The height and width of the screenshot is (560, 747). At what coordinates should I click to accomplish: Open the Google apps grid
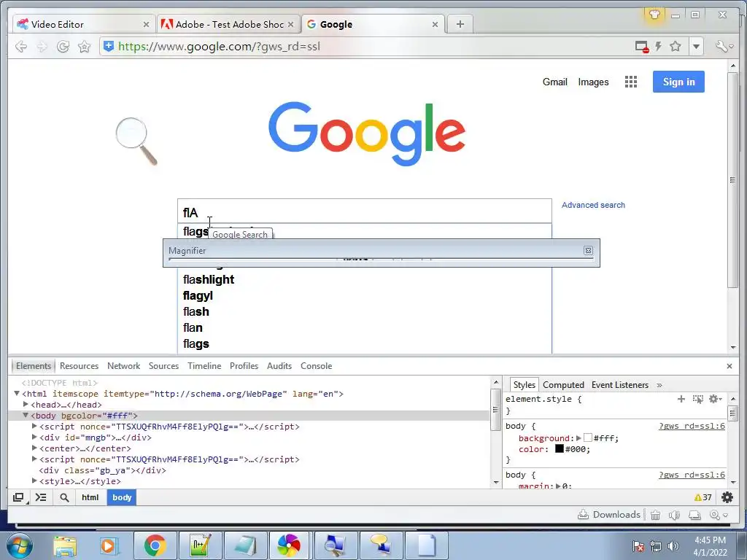pyautogui.click(x=631, y=82)
